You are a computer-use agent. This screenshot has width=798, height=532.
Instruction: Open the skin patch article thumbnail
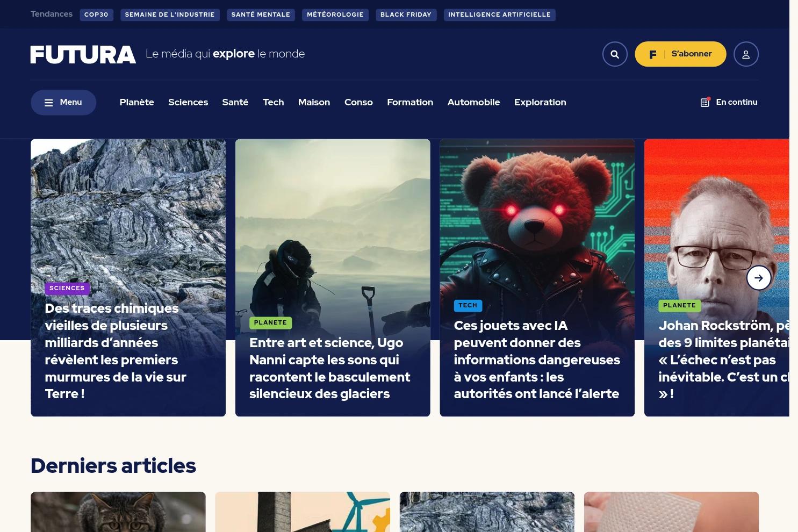[x=671, y=512]
